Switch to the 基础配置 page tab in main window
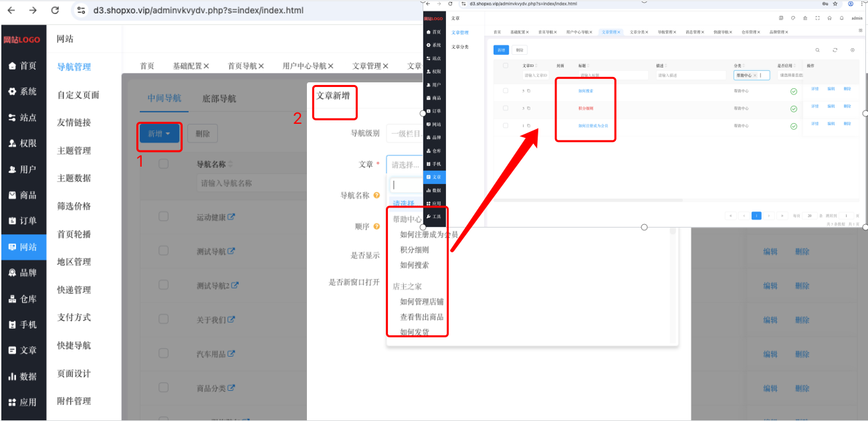This screenshot has width=868, height=421. pos(191,66)
